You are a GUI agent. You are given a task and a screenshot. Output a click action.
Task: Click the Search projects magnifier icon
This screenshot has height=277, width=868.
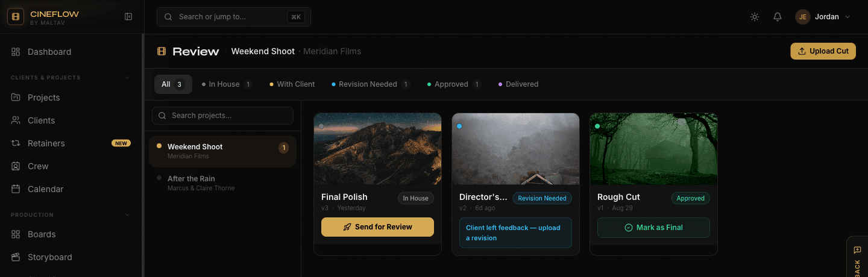click(x=163, y=116)
